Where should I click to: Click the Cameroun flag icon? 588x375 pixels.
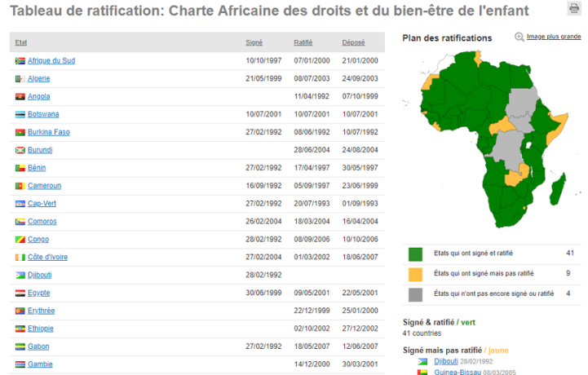[20, 186]
